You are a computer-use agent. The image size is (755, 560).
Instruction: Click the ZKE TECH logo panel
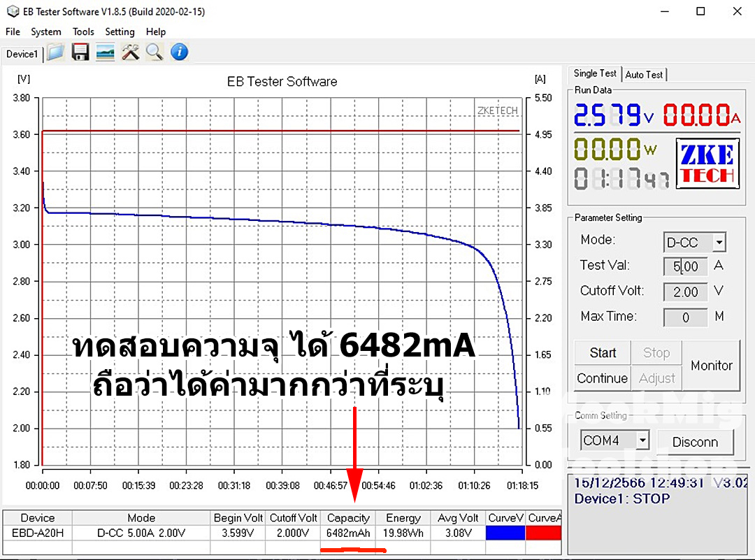pos(706,163)
